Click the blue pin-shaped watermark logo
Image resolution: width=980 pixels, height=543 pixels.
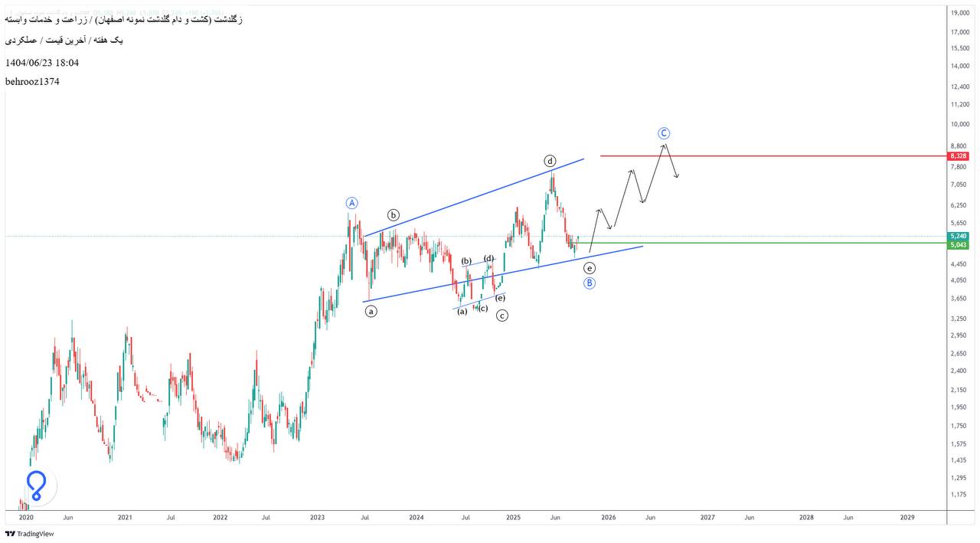point(36,485)
